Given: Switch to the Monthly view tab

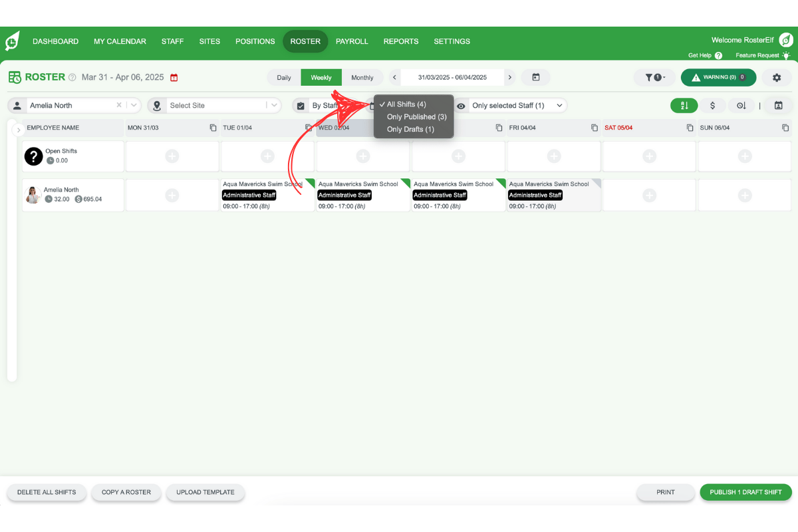Looking at the screenshot, I should point(362,77).
